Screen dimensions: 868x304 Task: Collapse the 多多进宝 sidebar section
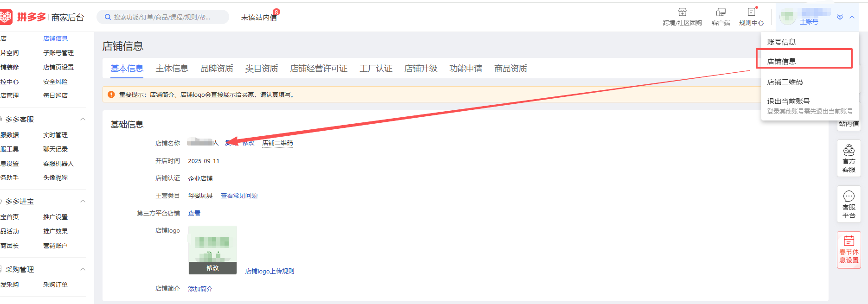pos(83,201)
